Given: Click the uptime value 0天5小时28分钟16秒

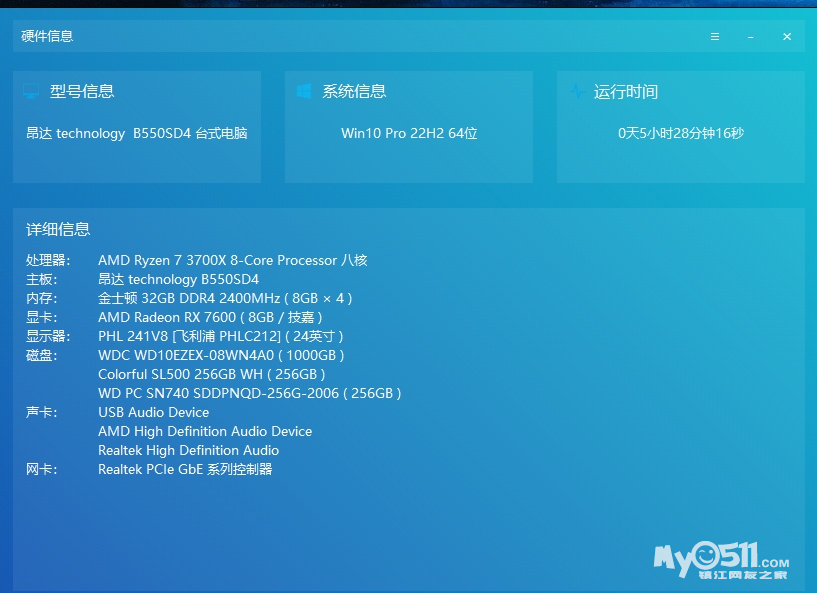Looking at the screenshot, I should tap(681, 133).
